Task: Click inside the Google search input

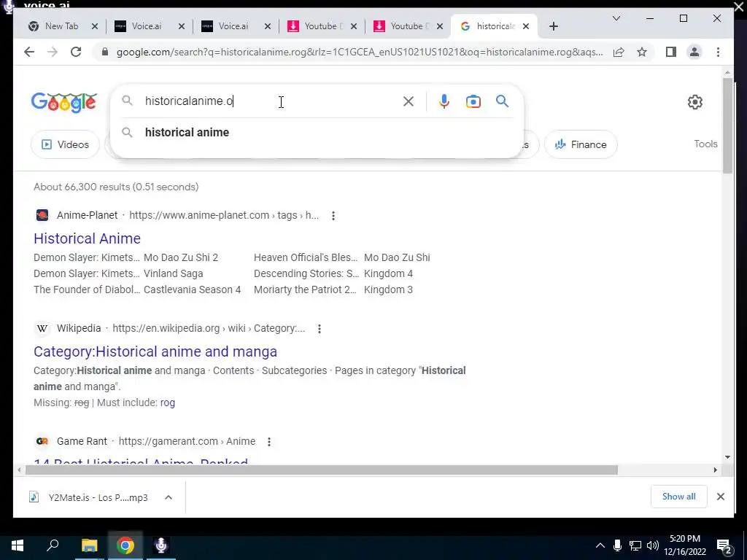Action: [271, 101]
